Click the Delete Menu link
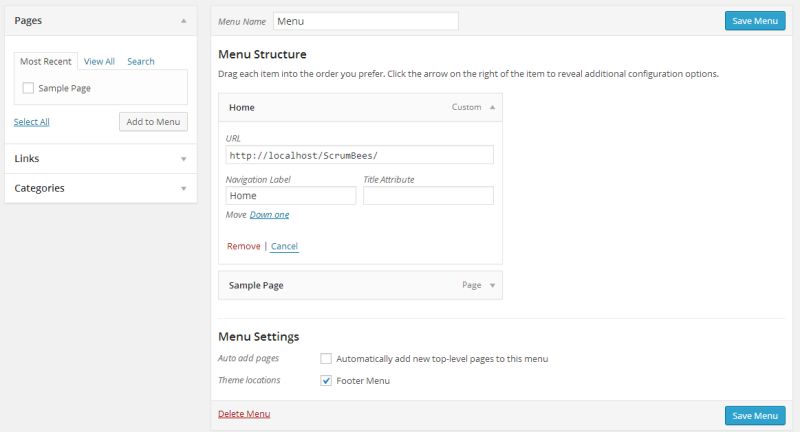The height and width of the screenshot is (432, 800). [x=244, y=414]
